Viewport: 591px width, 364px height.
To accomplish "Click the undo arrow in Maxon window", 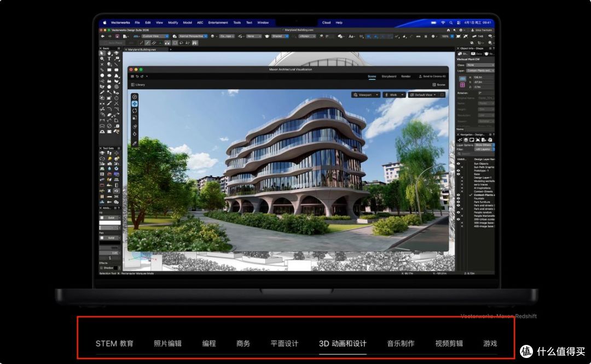I will 137,77.
